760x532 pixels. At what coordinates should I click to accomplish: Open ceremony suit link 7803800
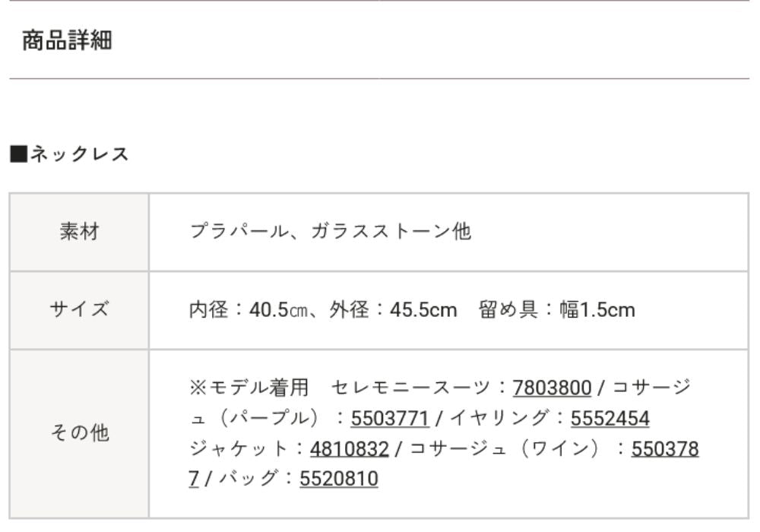pos(552,388)
